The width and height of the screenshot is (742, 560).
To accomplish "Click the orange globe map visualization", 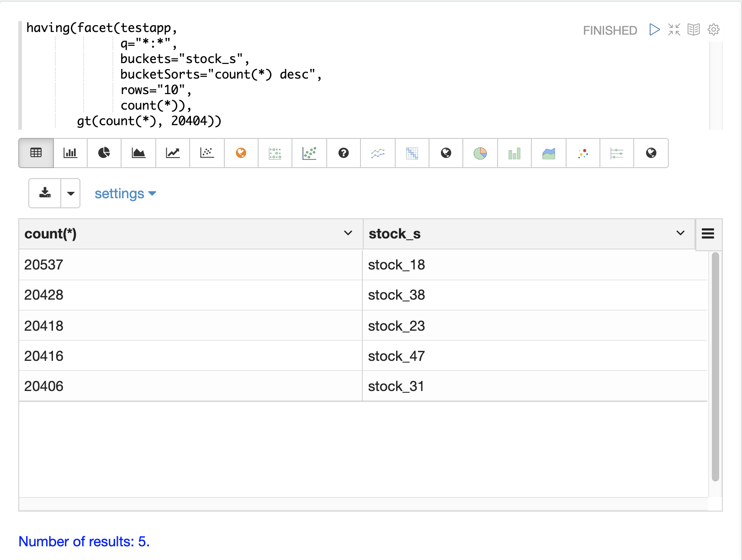I will point(241,153).
